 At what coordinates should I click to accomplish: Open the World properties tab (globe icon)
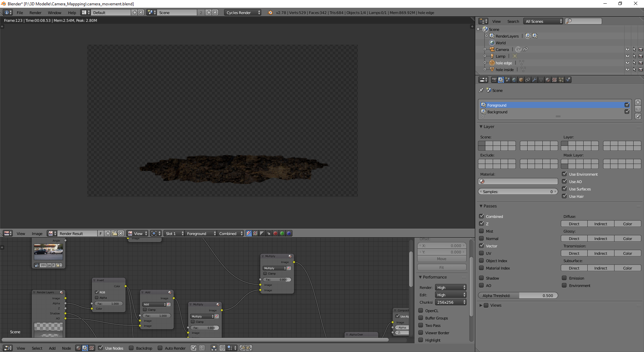(514, 80)
